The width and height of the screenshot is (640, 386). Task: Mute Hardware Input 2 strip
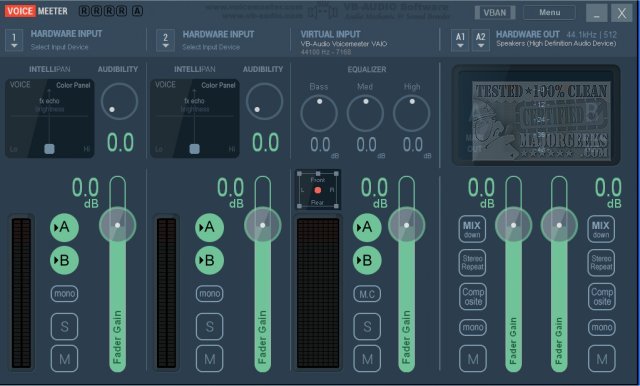tap(209, 359)
